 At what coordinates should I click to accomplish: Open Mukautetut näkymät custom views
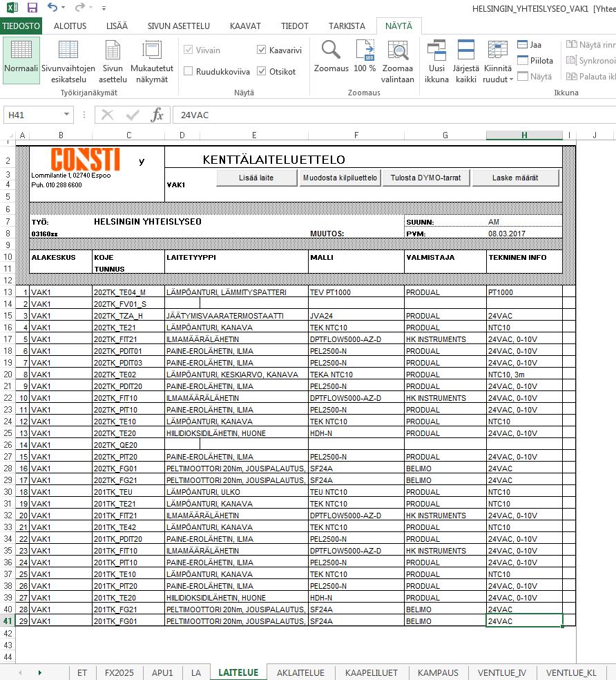(x=152, y=60)
